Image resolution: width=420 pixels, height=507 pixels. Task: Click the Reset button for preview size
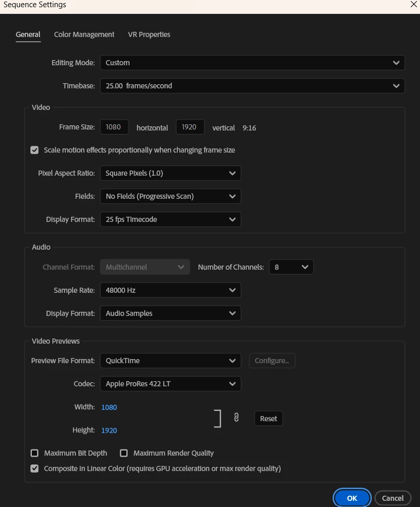coord(268,419)
